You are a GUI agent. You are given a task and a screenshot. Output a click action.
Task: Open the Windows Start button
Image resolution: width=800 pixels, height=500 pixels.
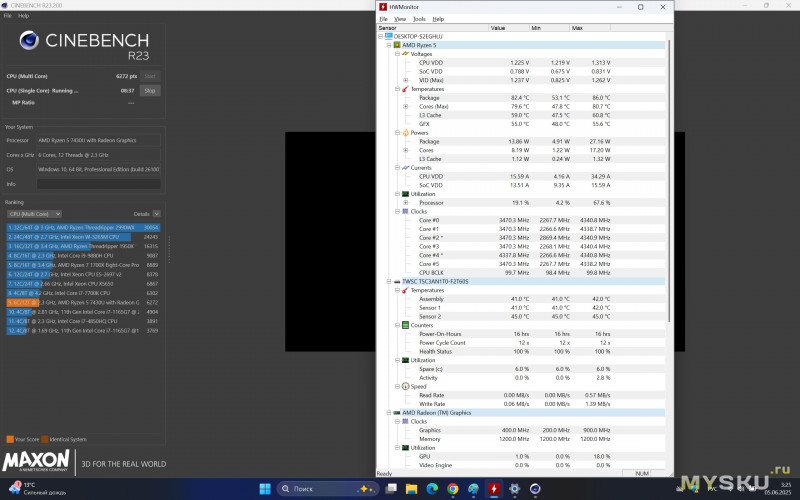(265, 489)
